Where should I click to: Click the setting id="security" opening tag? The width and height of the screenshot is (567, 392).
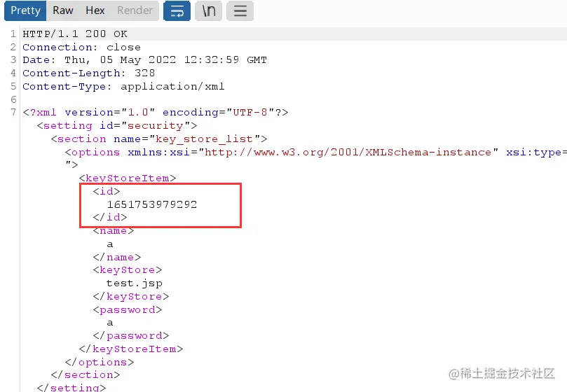(117, 126)
